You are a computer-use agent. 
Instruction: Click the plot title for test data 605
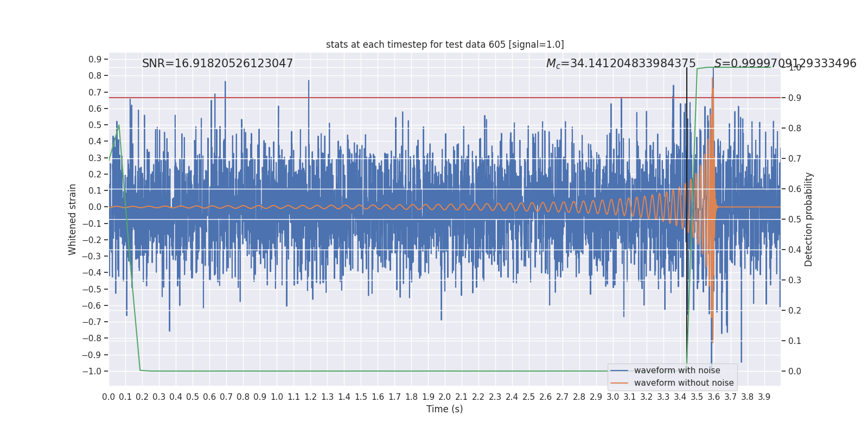[x=445, y=44]
